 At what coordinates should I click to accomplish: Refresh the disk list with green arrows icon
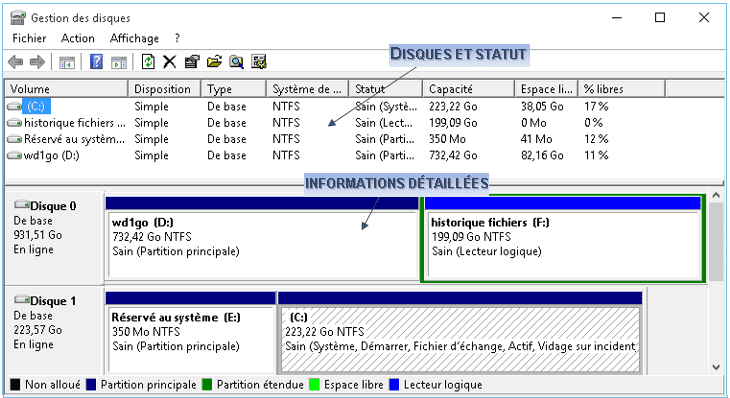pos(148,61)
